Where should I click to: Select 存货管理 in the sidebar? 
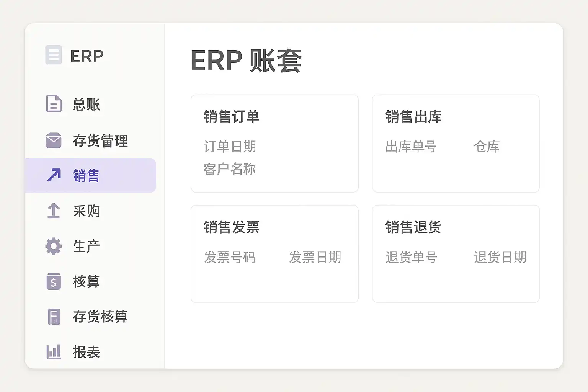coord(100,141)
